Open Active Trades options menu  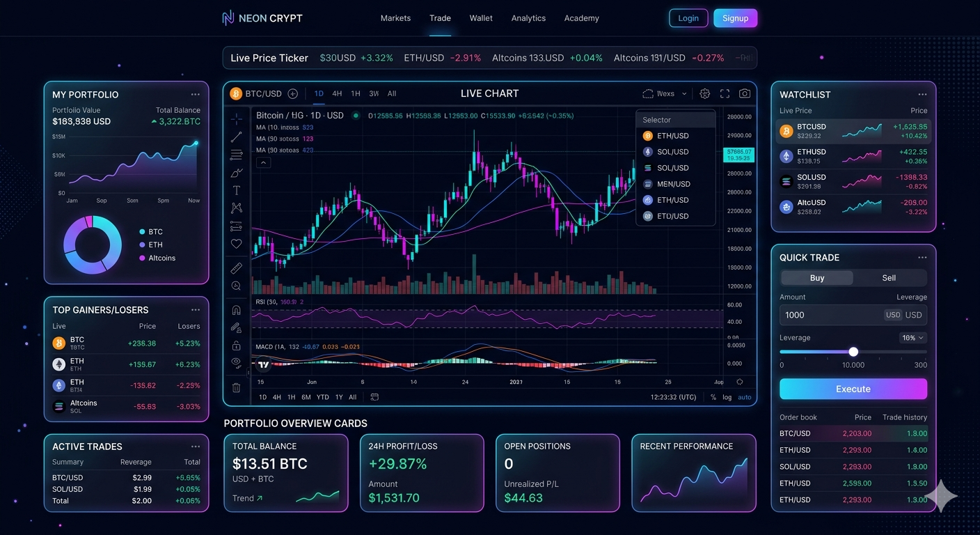(x=195, y=447)
